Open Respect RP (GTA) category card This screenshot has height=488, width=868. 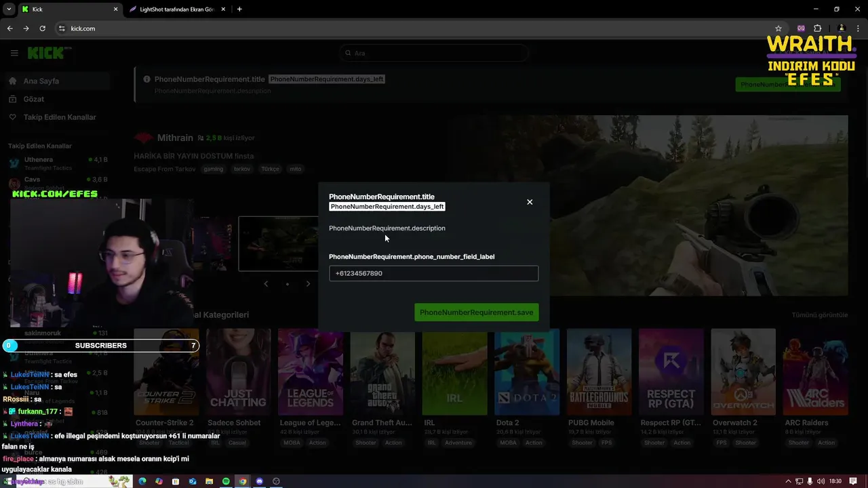coord(671,371)
